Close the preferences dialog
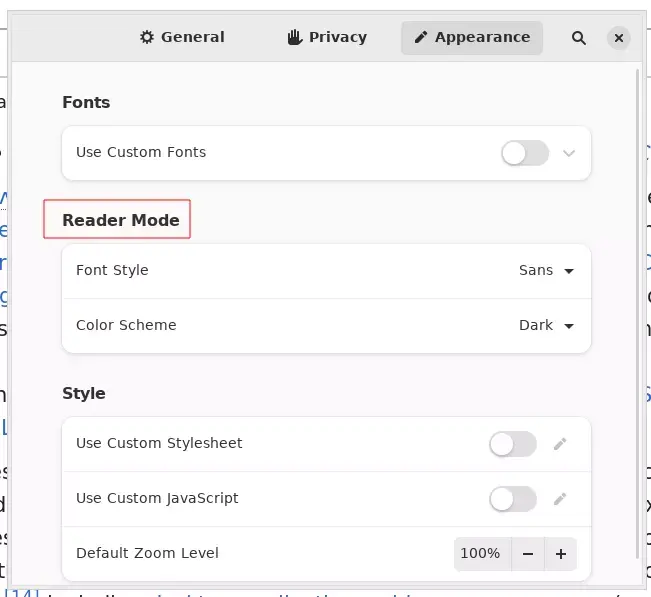 [620, 38]
